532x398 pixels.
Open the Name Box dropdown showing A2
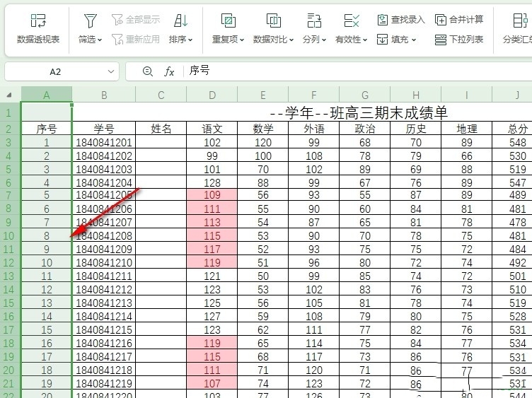tap(110, 71)
